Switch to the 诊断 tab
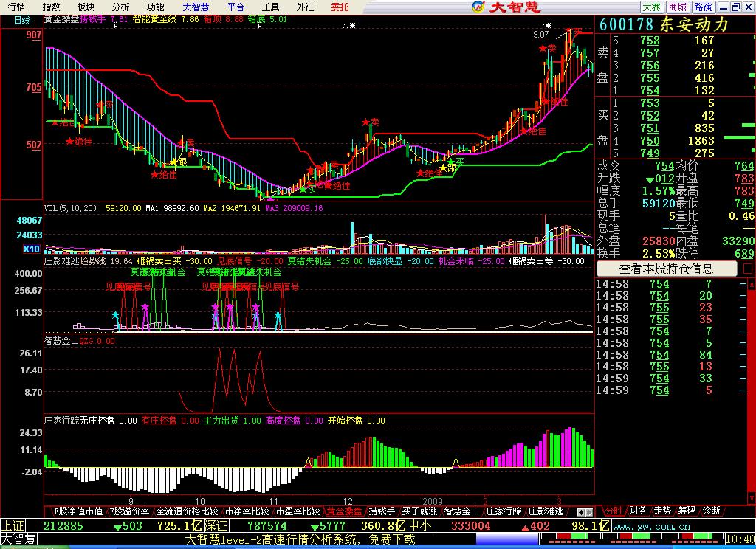Screen dimensions: 756x549 [712, 511]
